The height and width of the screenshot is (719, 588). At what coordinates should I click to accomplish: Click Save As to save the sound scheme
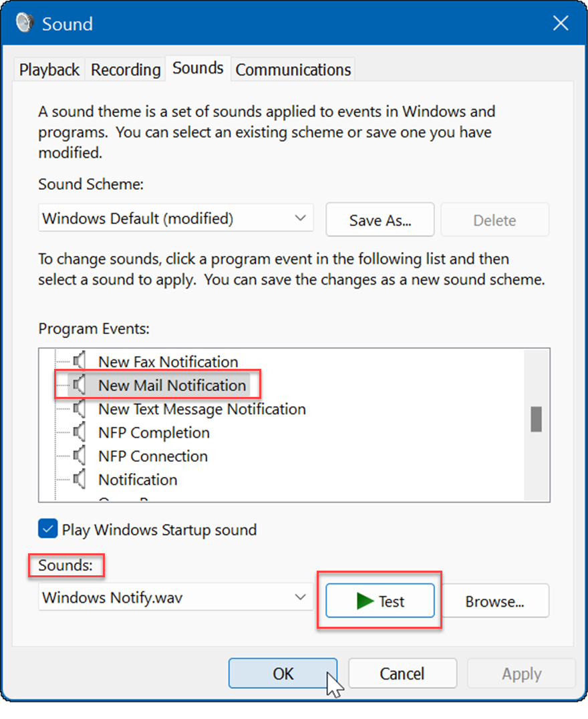pyautogui.click(x=380, y=219)
